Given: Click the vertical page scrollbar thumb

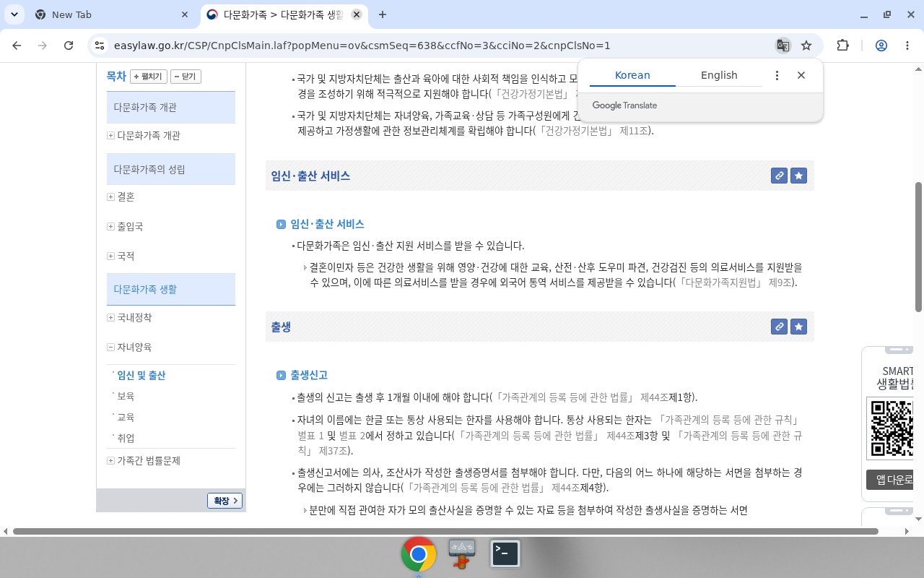Looking at the screenshot, I should coord(918,247).
